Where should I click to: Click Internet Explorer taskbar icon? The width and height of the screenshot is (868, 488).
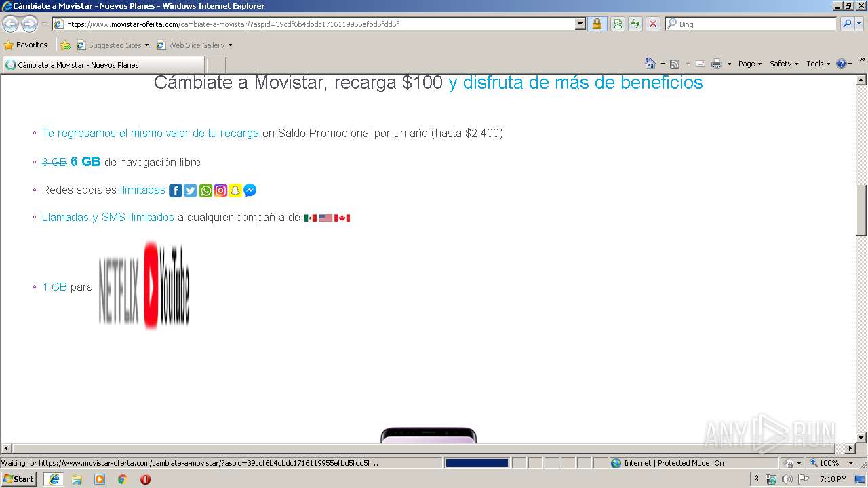tap(54, 479)
